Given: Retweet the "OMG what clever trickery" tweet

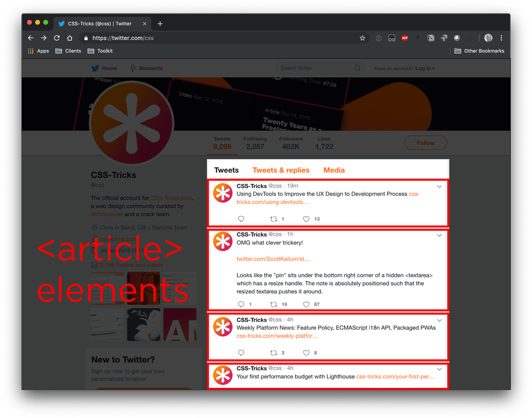Looking at the screenshot, I should coord(273,304).
